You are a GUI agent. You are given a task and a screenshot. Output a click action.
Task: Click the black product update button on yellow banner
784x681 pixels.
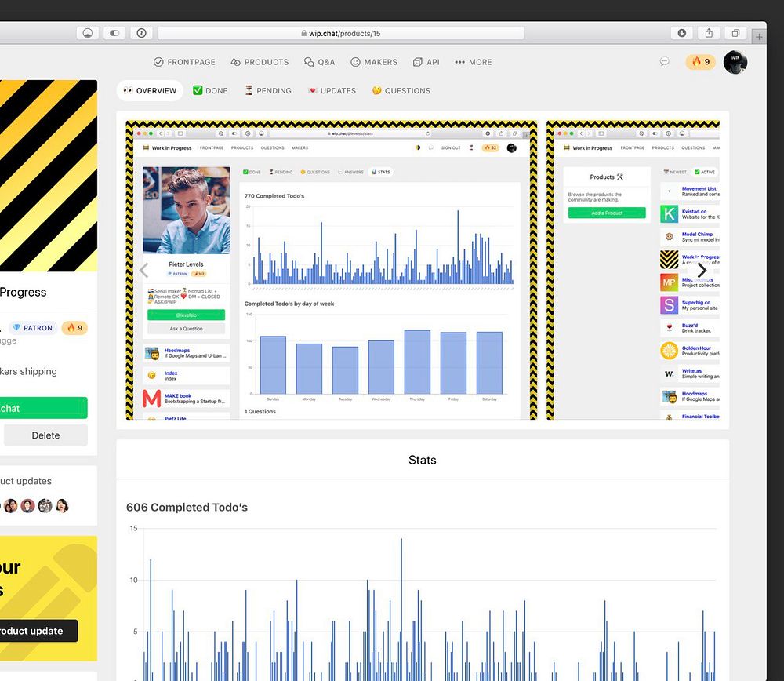point(39,631)
